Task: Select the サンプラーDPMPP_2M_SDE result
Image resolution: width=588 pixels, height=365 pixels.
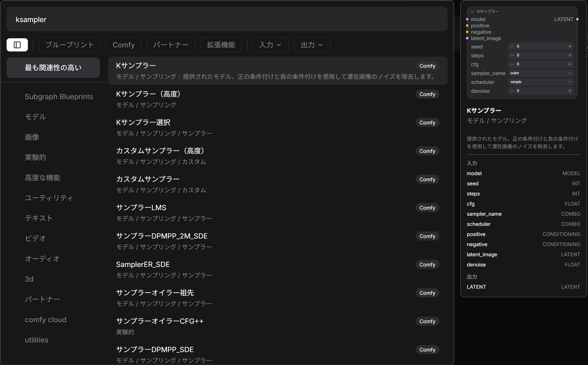Action: 277,241
